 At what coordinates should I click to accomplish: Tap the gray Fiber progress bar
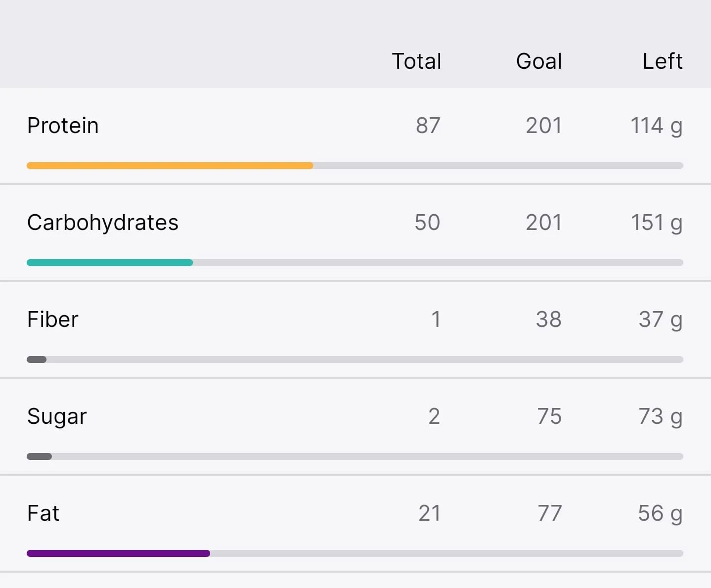(x=355, y=360)
